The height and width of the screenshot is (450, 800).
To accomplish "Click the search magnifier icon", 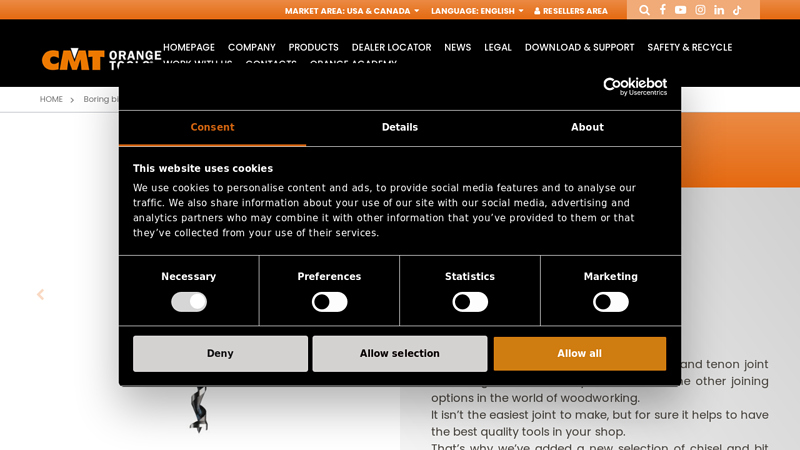I will tap(644, 10).
